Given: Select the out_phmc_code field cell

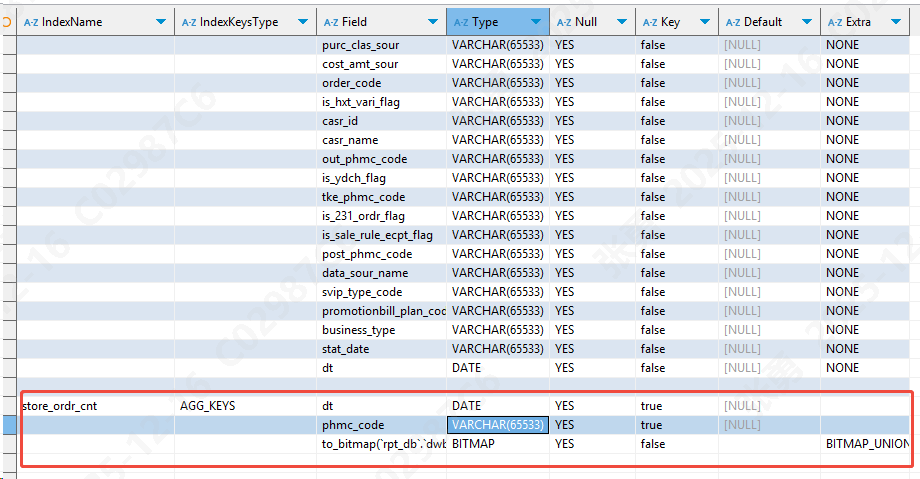Looking at the screenshot, I should point(382,159).
